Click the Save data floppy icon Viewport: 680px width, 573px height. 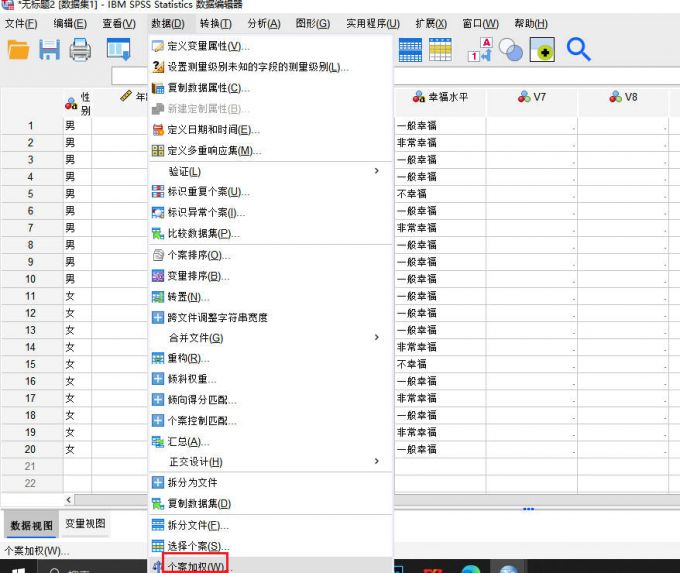point(49,49)
